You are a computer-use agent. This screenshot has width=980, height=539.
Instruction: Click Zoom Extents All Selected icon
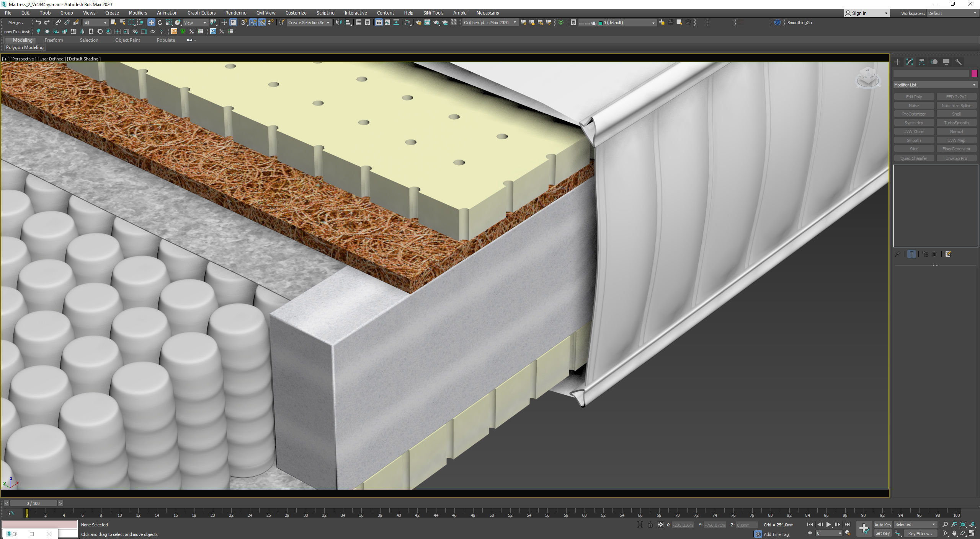(x=972, y=524)
